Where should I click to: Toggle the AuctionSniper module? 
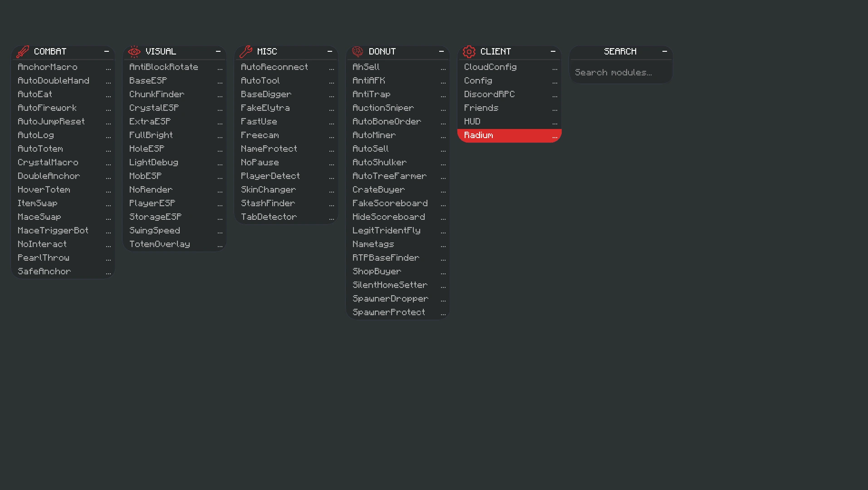(x=383, y=108)
